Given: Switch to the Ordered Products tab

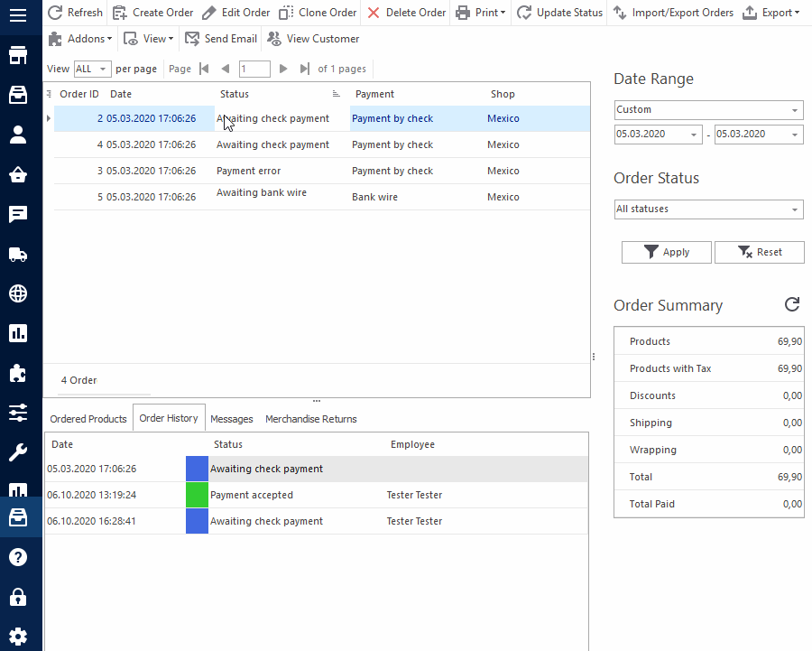Looking at the screenshot, I should (88, 419).
